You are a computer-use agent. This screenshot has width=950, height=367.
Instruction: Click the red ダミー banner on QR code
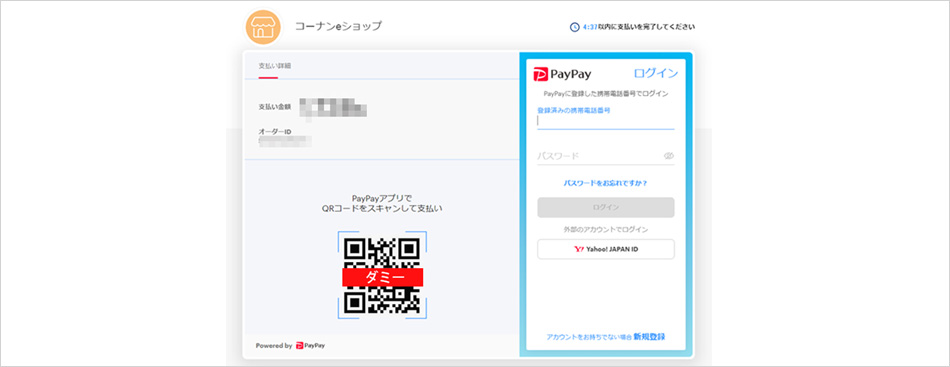coord(382,277)
